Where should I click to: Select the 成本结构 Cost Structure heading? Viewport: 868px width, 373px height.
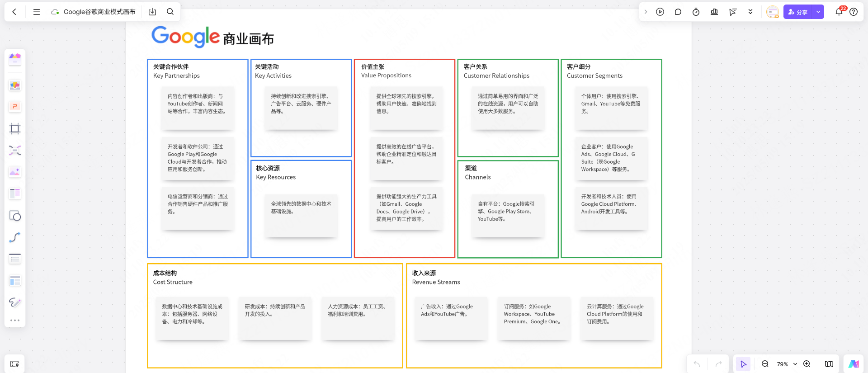click(173, 277)
